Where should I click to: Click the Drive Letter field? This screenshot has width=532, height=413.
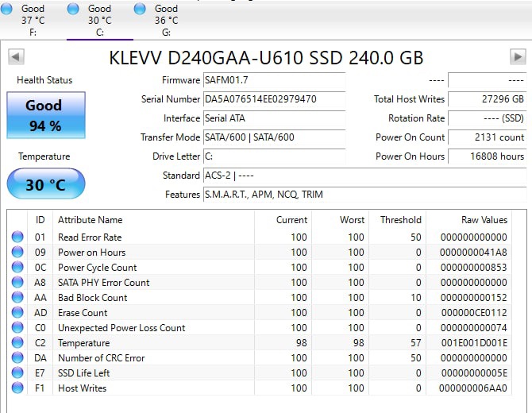tap(274, 156)
